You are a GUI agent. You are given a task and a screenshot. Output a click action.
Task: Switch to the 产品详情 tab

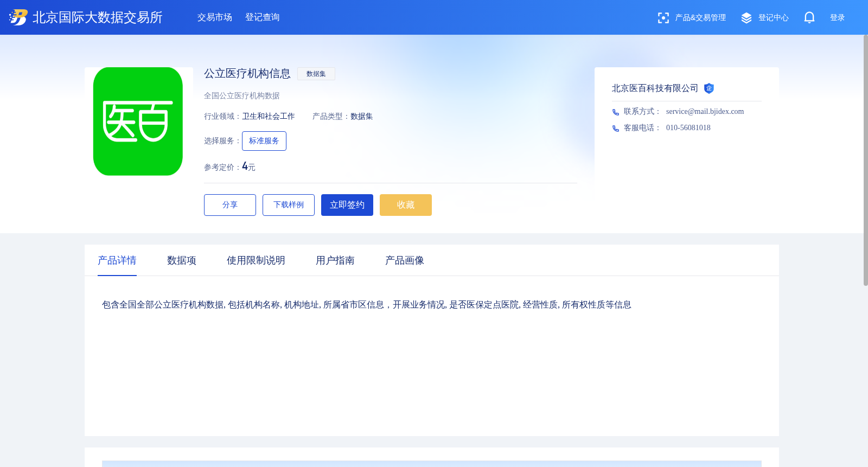(x=117, y=260)
